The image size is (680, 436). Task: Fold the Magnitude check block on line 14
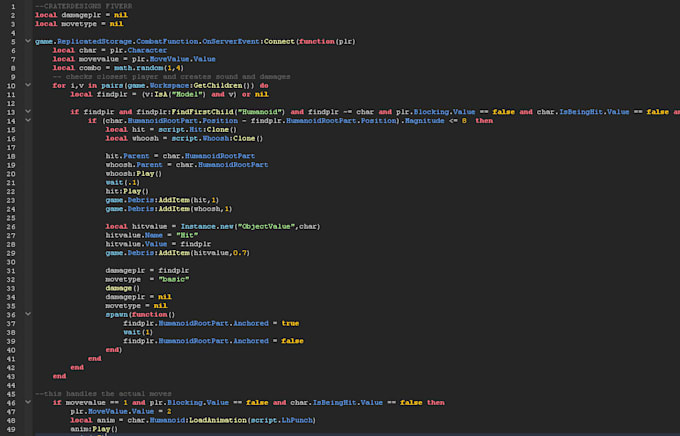pyautogui.click(x=27, y=120)
